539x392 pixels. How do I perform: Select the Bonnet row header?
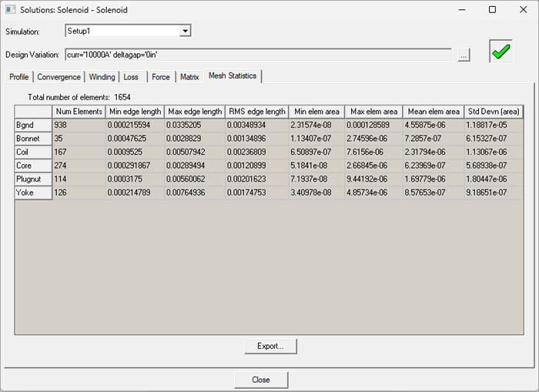pyautogui.click(x=33, y=139)
